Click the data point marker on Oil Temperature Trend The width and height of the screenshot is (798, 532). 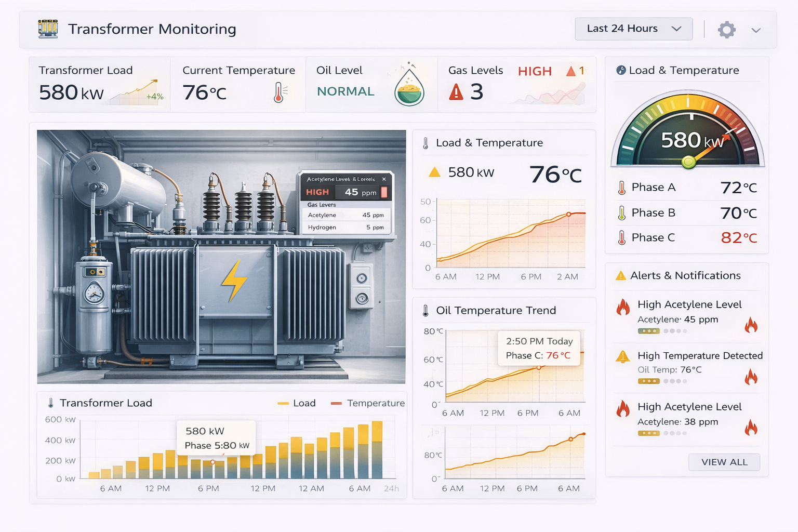click(x=539, y=367)
